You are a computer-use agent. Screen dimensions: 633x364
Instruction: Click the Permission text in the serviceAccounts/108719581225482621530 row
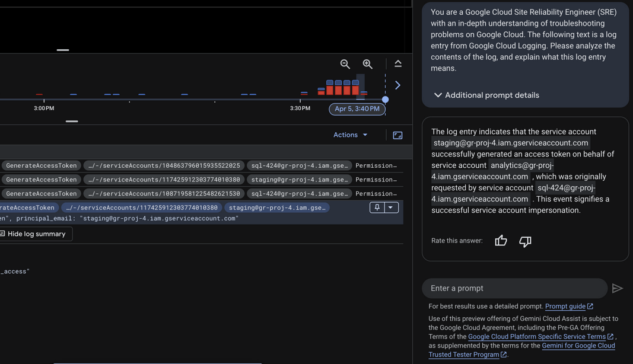pyautogui.click(x=376, y=194)
